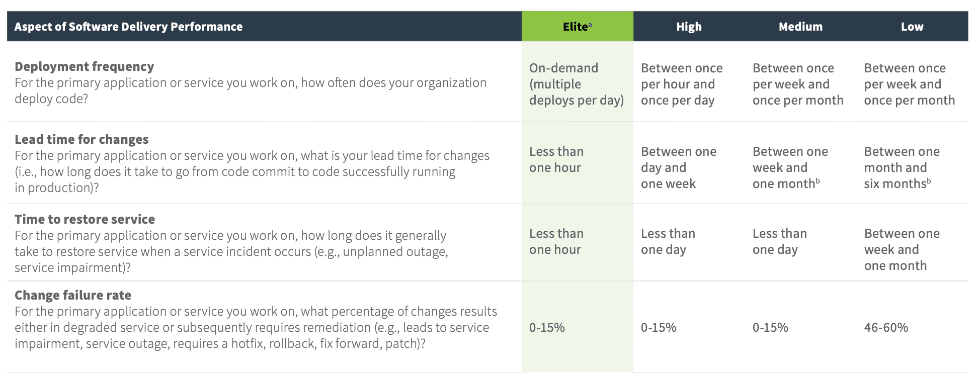The height and width of the screenshot is (375, 980).
Task: Select the Low column header
Action: (912, 27)
